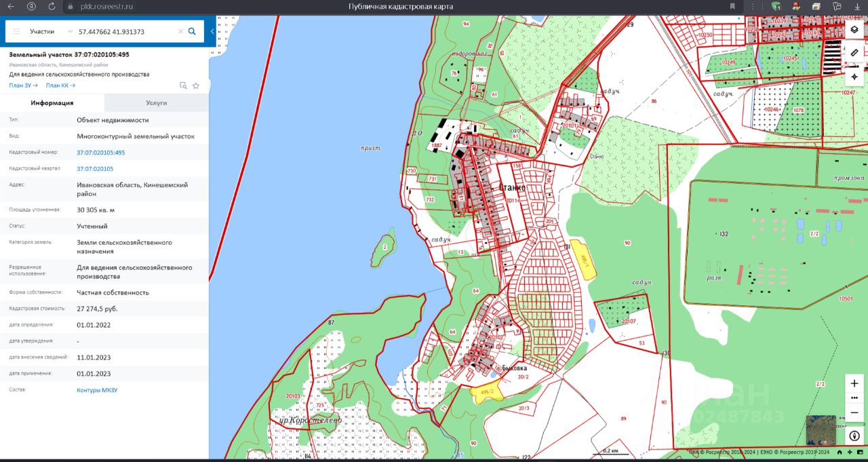Reset map orientation with the compass button
This screenshot has width=868, height=462.
[x=854, y=436]
